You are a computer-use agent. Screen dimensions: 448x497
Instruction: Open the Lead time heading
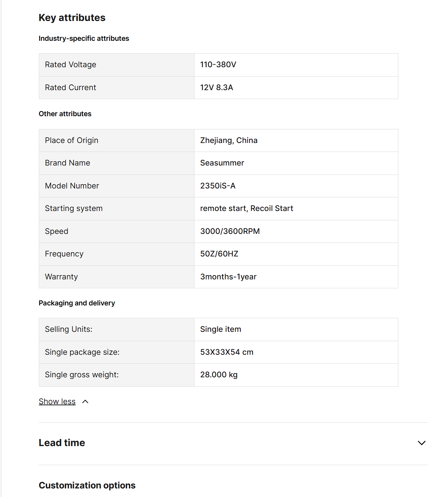click(x=62, y=443)
